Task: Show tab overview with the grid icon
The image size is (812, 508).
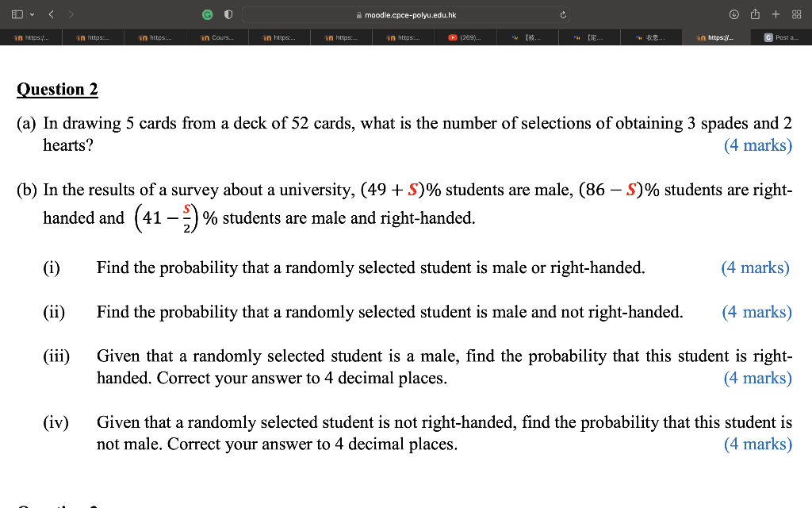Action: coord(797,13)
